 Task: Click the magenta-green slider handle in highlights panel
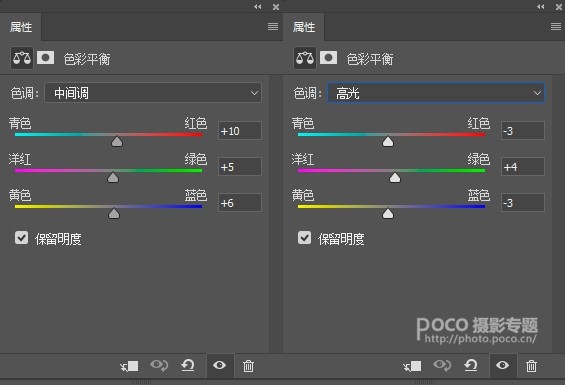tap(395, 177)
